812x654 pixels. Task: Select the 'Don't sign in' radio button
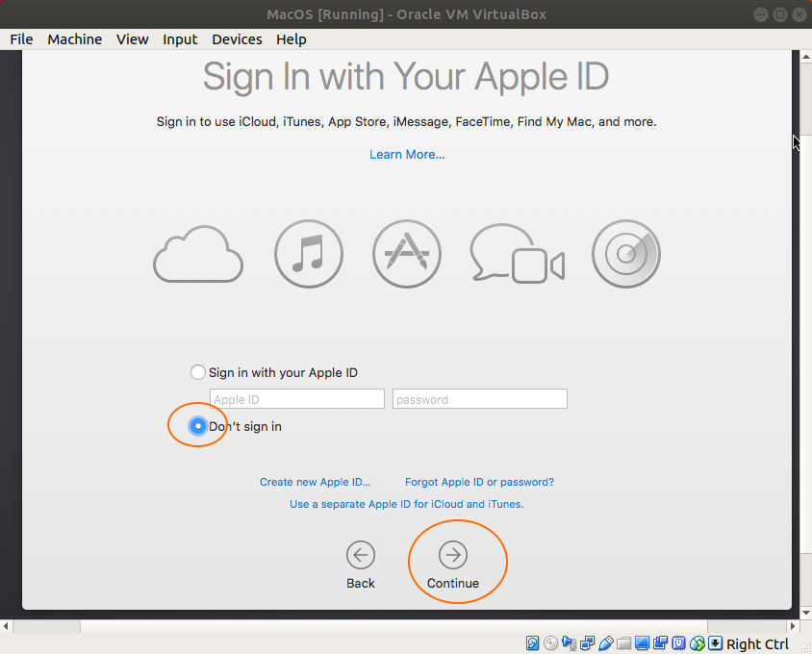click(198, 426)
